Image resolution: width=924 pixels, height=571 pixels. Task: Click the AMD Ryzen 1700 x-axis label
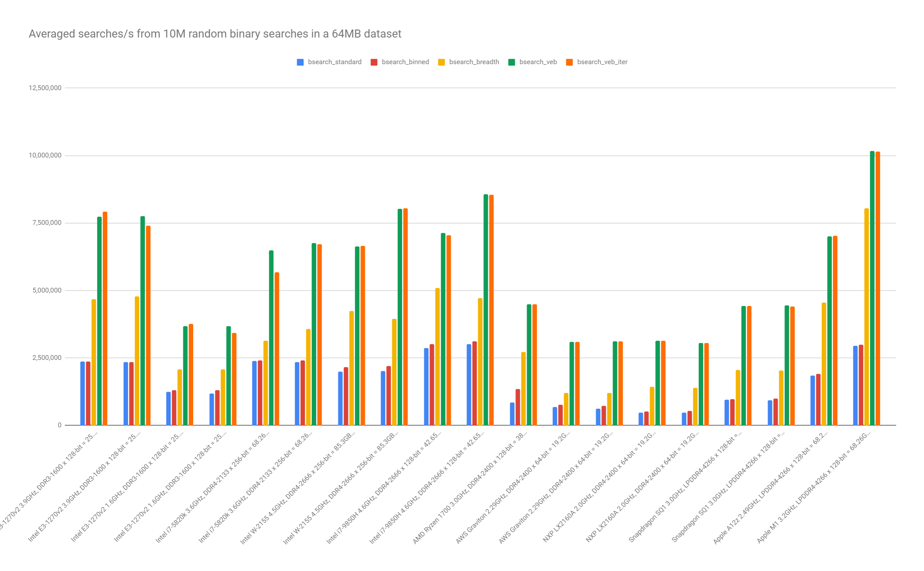(x=470, y=487)
